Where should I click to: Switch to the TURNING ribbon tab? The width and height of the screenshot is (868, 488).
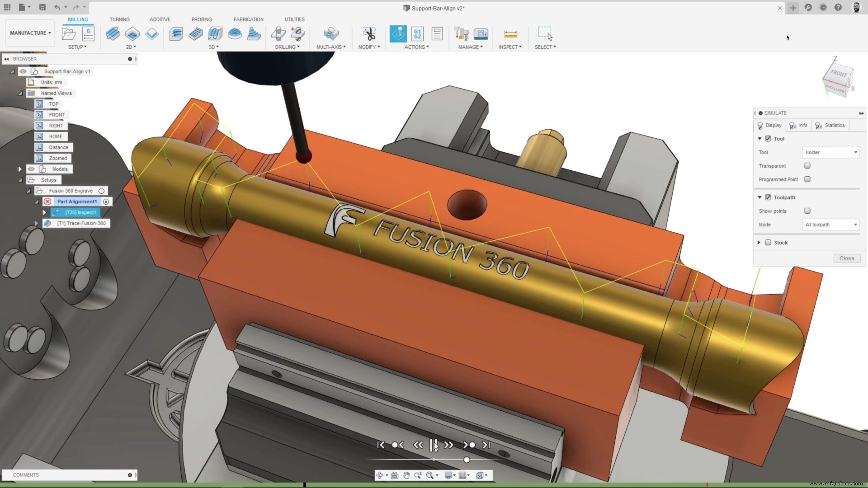pos(119,19)
